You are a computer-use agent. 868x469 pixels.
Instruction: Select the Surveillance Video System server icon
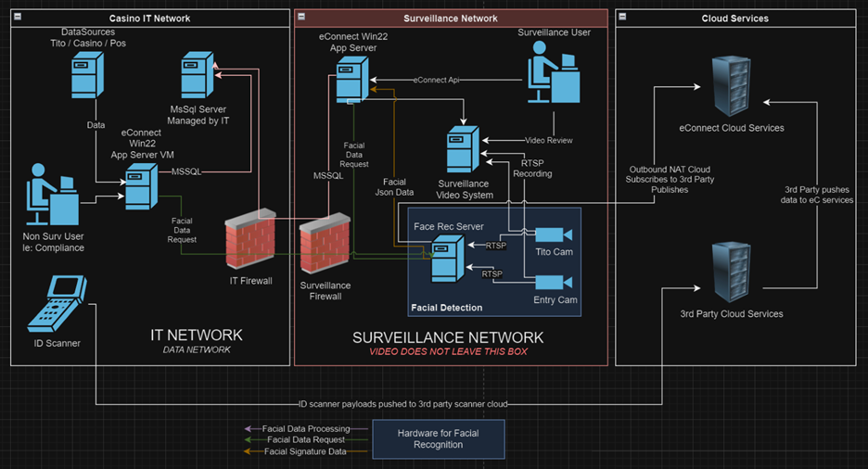pyautogui.click(x=463, y=149)
